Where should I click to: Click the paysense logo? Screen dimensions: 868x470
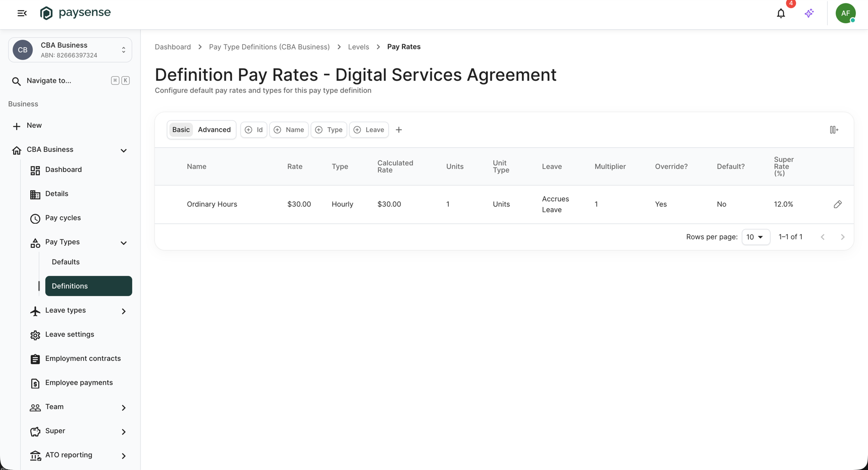[x=75, y=13]
